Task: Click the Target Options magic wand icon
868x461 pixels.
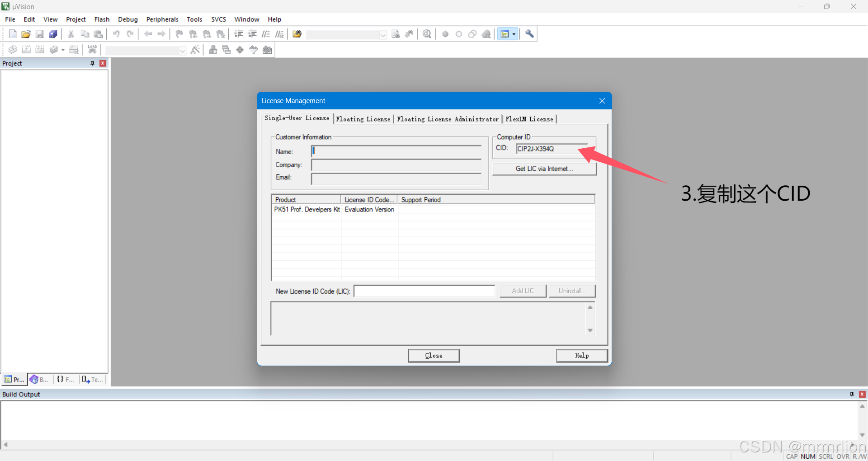Action: pyautogui.click(x=195, y=50)
